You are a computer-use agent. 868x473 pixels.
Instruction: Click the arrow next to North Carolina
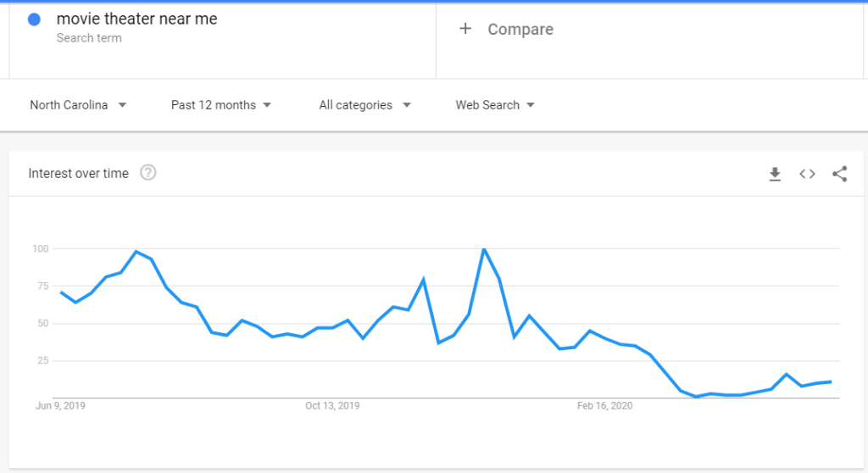[x=122, y=105]
